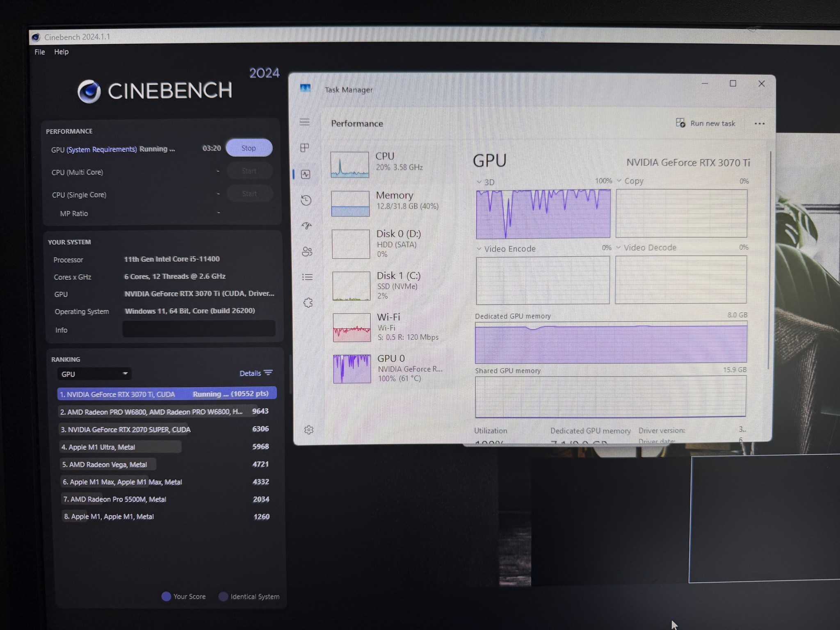Open the GPU ranking category dropdown

[94, 374]
